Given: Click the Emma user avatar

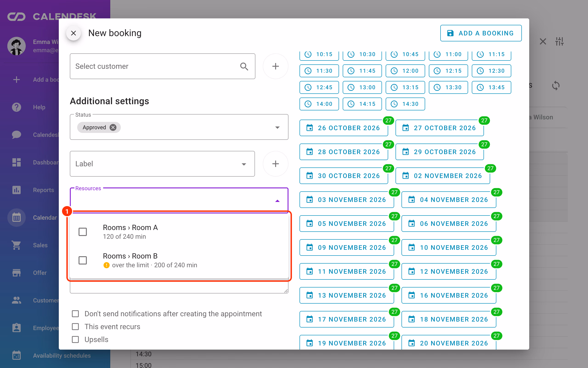Looking at the screenshot, I should 17,46.
